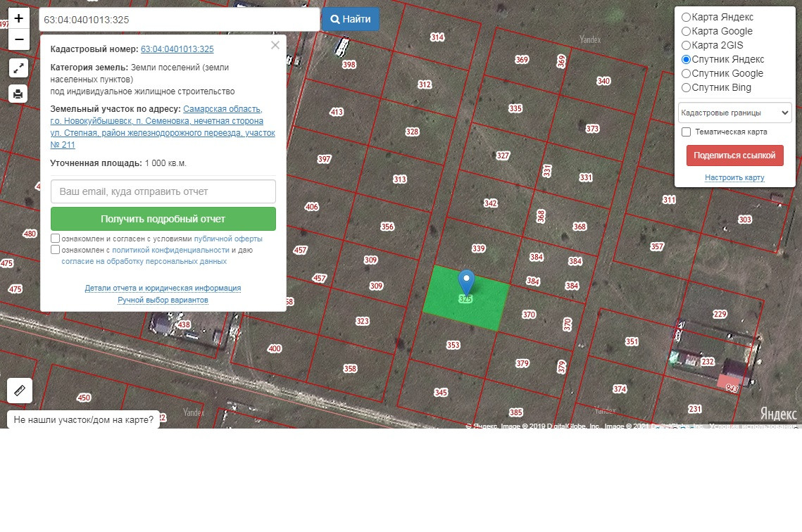Tick the privacy policy consent checkbox
The image size is (802, 532).
pyautogui.click(x=55, y=249)
